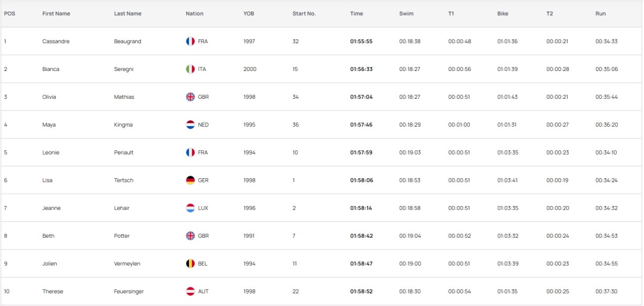Image resolution: width=644 pixels, height=306 pixels.
Task: Click Seregni's finish time 01:56:33
Action: pos(361,69)
